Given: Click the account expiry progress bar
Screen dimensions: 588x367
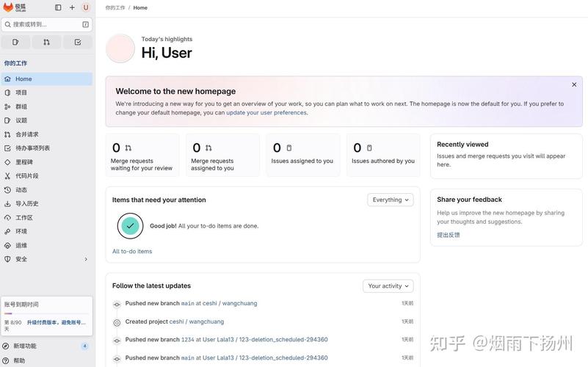Looking at the screenshot, I should tap(46, 313).
